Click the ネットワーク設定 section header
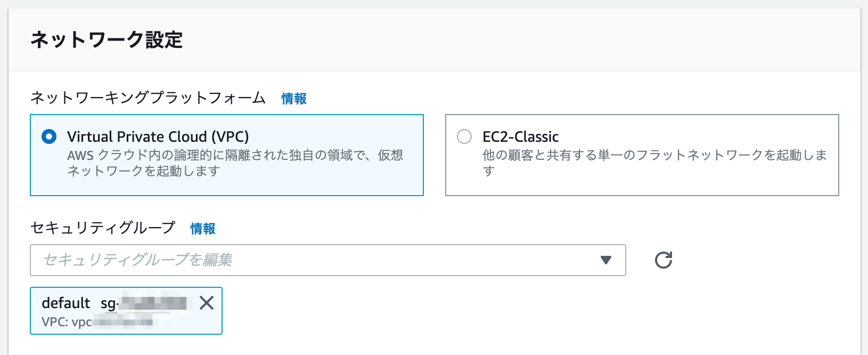868x355 pixels. 107,40
